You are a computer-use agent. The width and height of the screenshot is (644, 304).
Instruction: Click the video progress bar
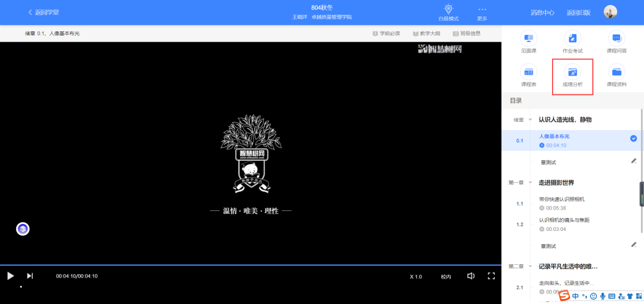coord(251,265)
